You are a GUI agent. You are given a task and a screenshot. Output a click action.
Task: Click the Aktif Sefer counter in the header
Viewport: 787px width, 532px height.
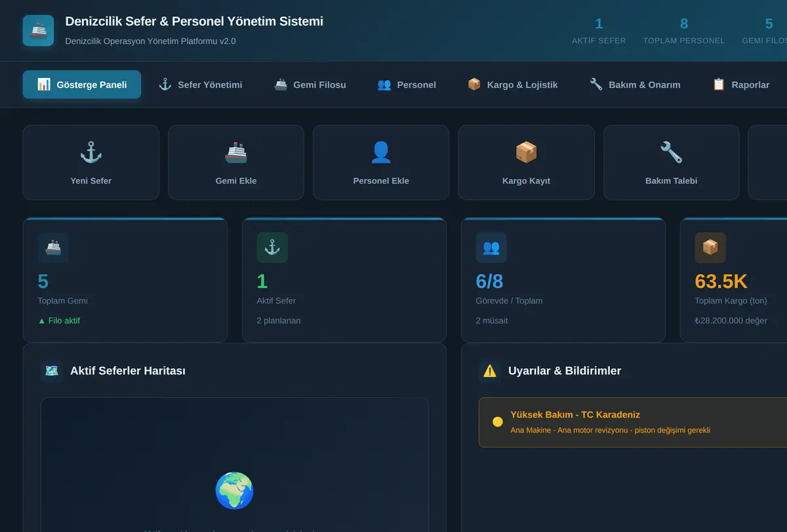599,31
